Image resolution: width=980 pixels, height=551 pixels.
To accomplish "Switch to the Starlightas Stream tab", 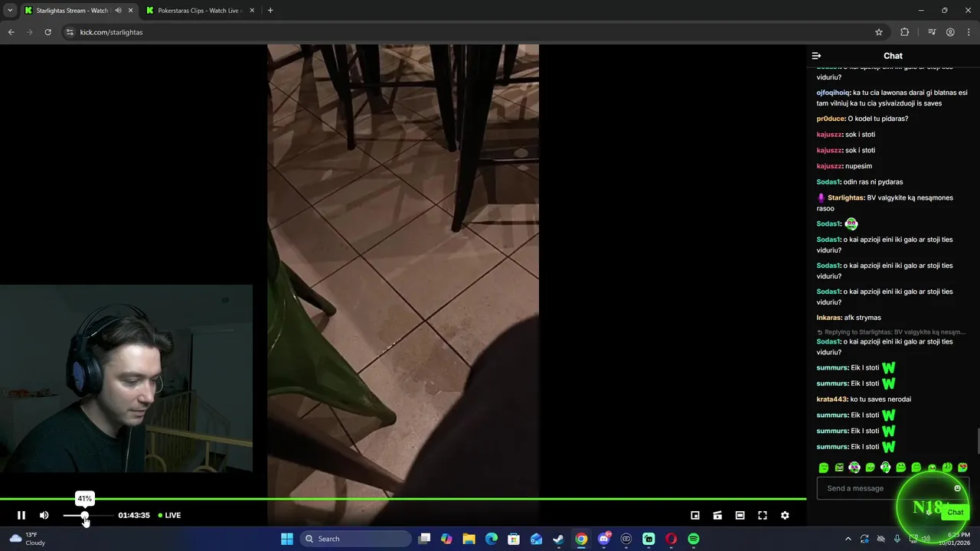I will [x=71, y=11].
